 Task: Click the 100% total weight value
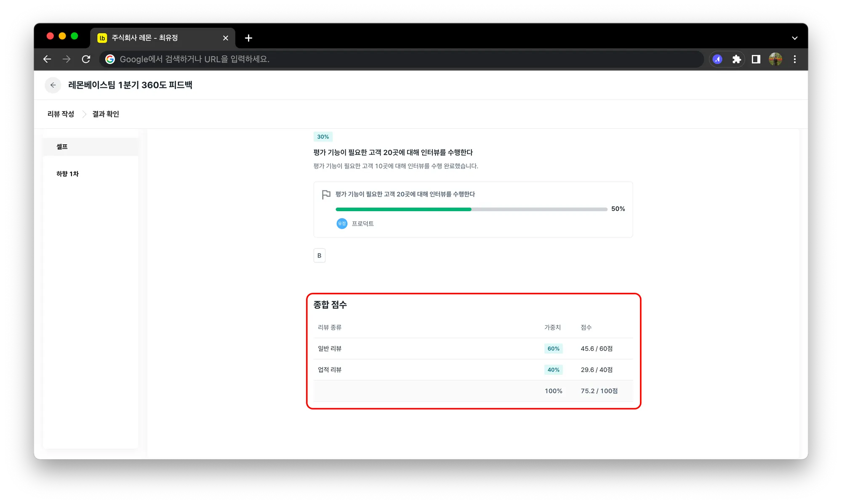pyautogui.click(x=553, y=391)
